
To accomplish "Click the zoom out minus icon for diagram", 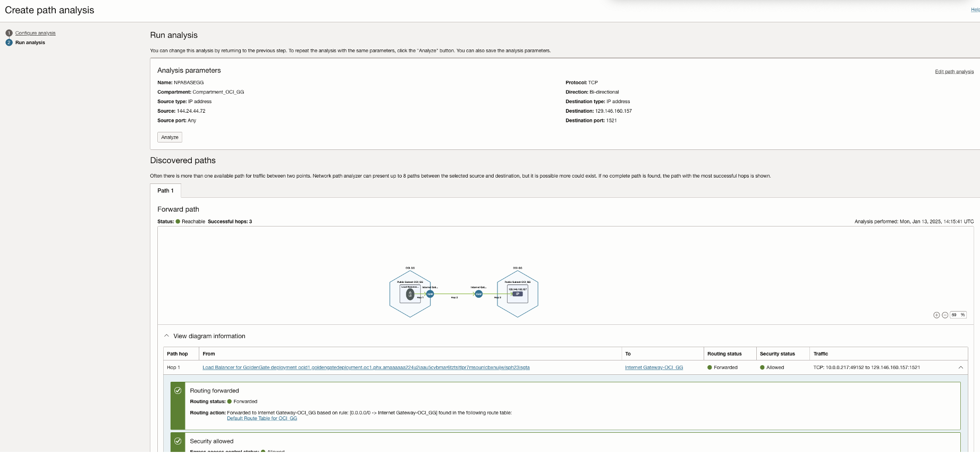I will pos(945,315).
